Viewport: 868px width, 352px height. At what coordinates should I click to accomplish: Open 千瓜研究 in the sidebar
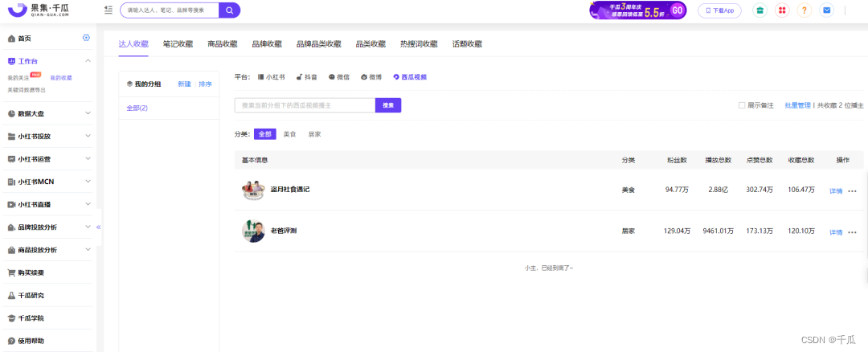point(31,296)
